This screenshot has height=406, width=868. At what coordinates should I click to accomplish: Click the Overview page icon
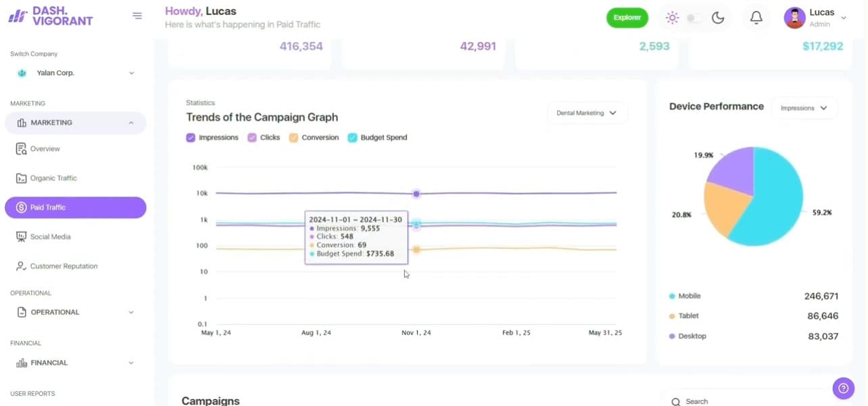pos(21,149)
